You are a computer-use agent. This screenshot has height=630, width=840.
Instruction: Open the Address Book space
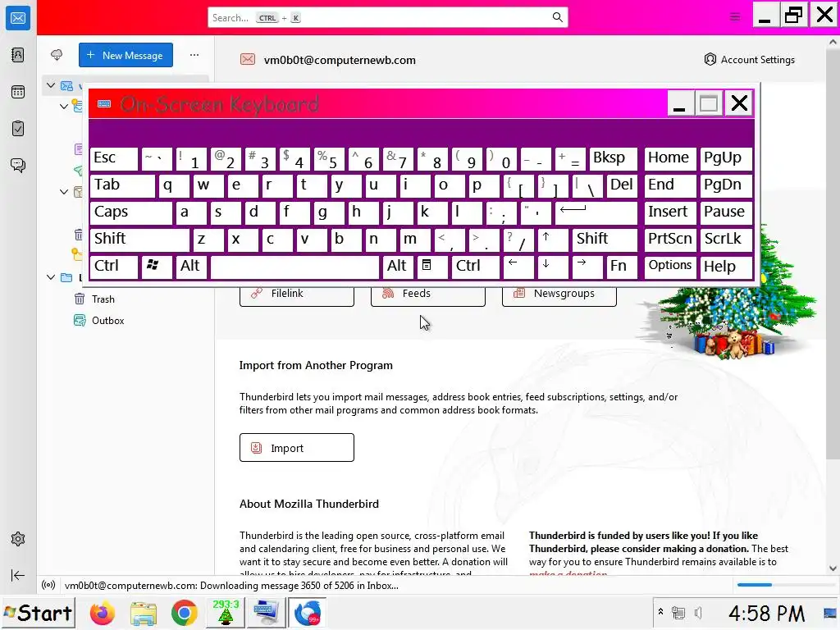[x=18, y=55]
